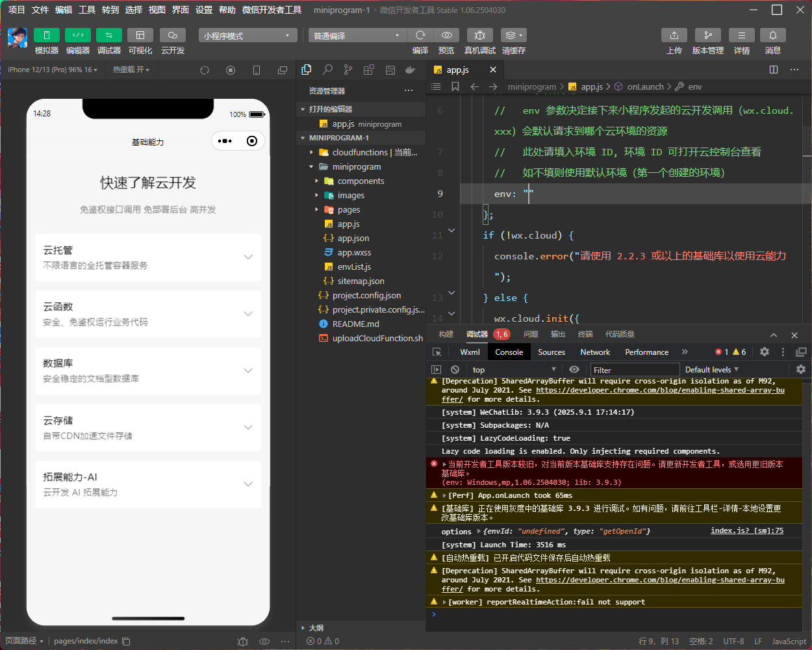The height and width of the screenshot is (650, 812).
Task: Toggle the 编辑器 editor panel button
Action: click(x=78, y=35)
